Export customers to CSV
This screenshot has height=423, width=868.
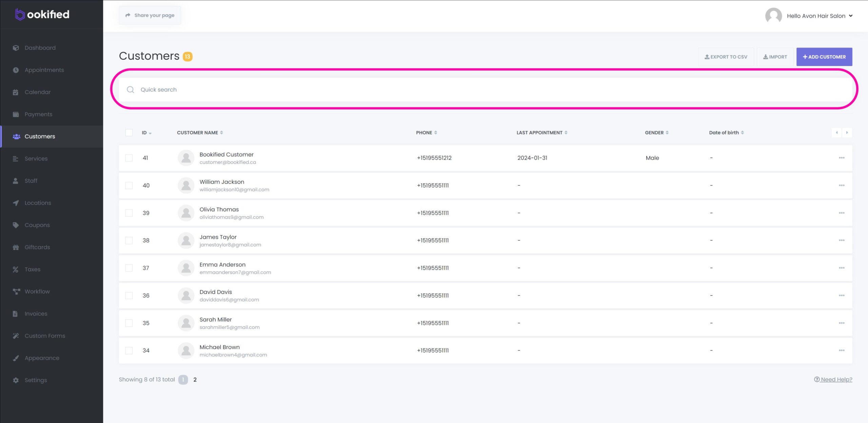coord(726,57)
